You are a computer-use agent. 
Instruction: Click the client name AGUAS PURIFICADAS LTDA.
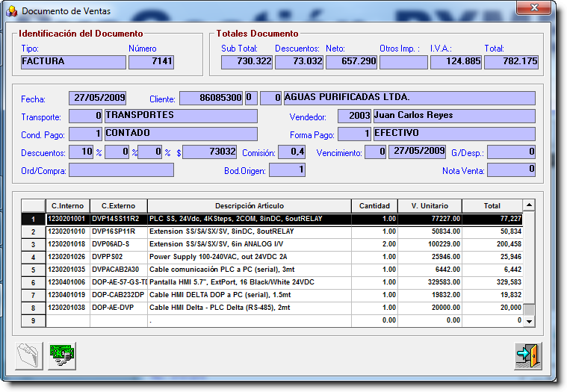pos(409,98)
